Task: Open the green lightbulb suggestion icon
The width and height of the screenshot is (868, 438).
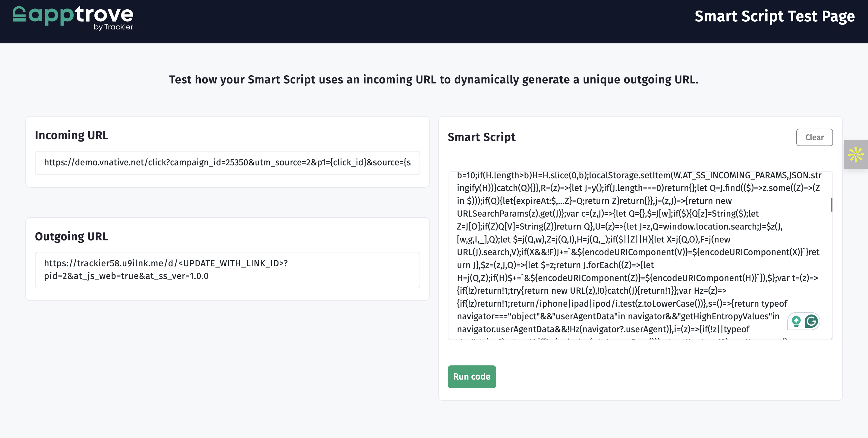Action: [x=796, y=321]
